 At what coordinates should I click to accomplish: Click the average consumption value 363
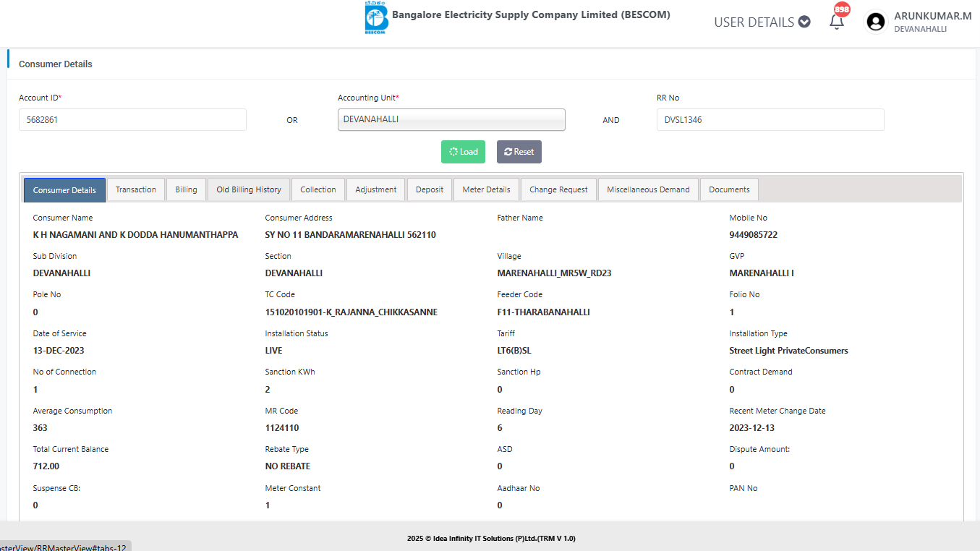pos(41,428)
